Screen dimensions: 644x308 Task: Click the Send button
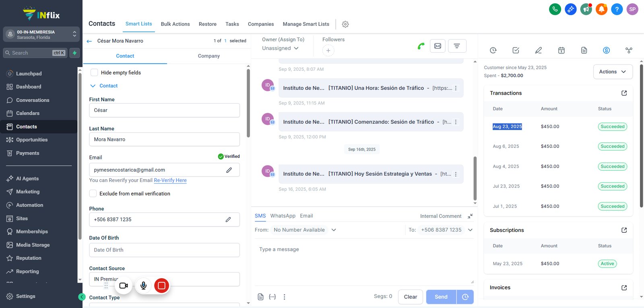(441, 297)
